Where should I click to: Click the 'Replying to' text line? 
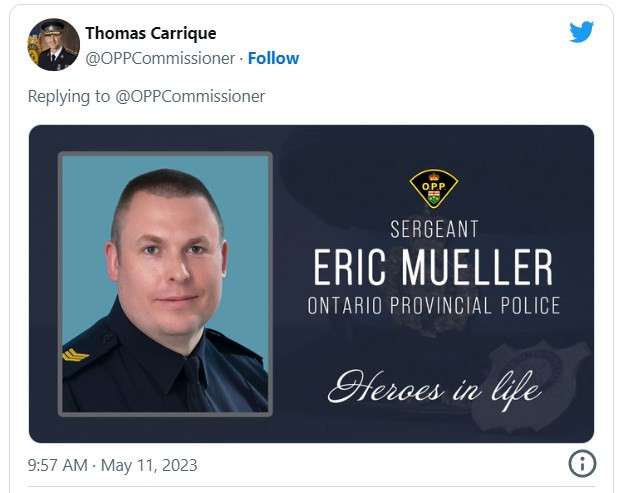pos(146,97)
